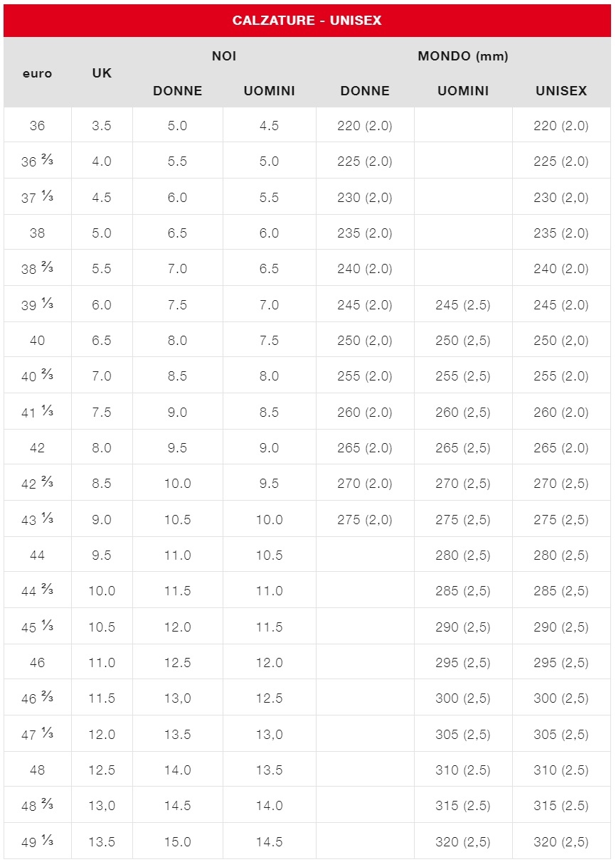The image size is (616, 862).
Task: Select the euro column header
Action: click(37, 73)
